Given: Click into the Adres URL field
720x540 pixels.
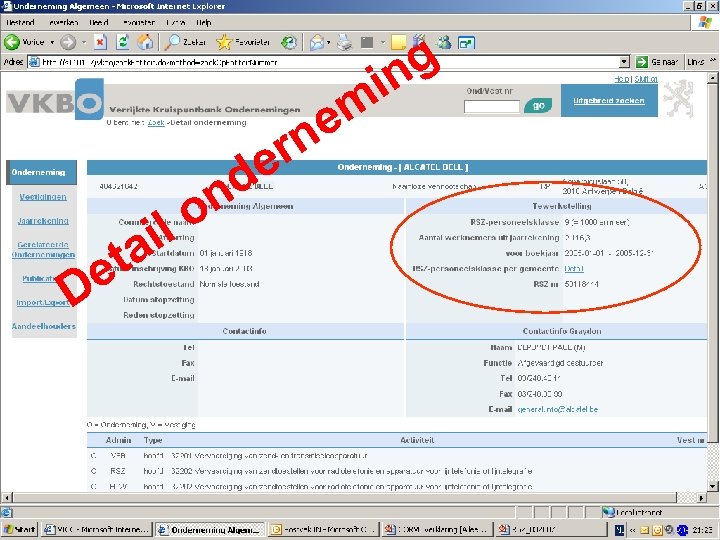Looking at the screenshot, I should click(x=323, y=62).
